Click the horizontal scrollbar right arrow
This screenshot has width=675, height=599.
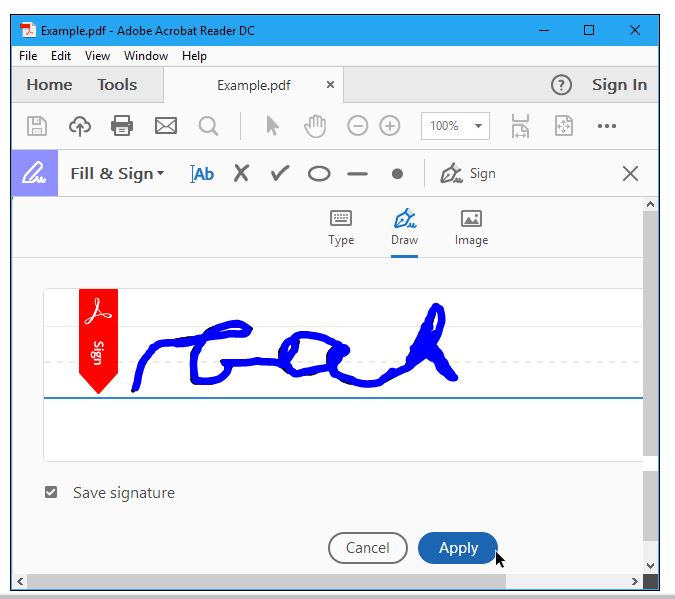(x=635, y=581)
